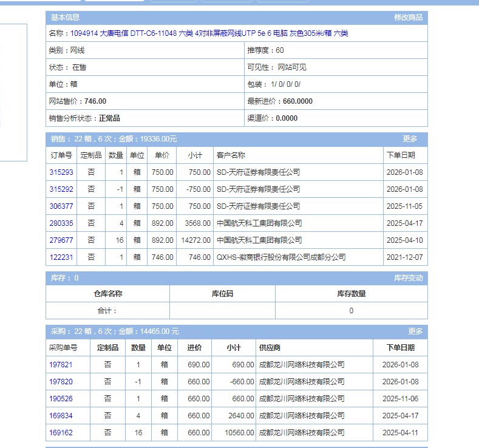The width and height of the screenshot is (479, 448).
Task: Open sales order 315293
Action: (61, 172)
